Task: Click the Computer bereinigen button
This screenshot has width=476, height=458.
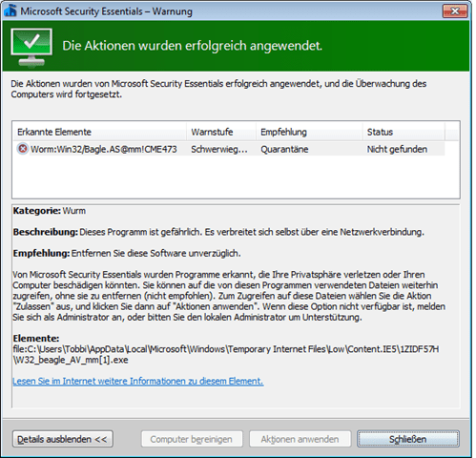Action: [x=192, y=439]
